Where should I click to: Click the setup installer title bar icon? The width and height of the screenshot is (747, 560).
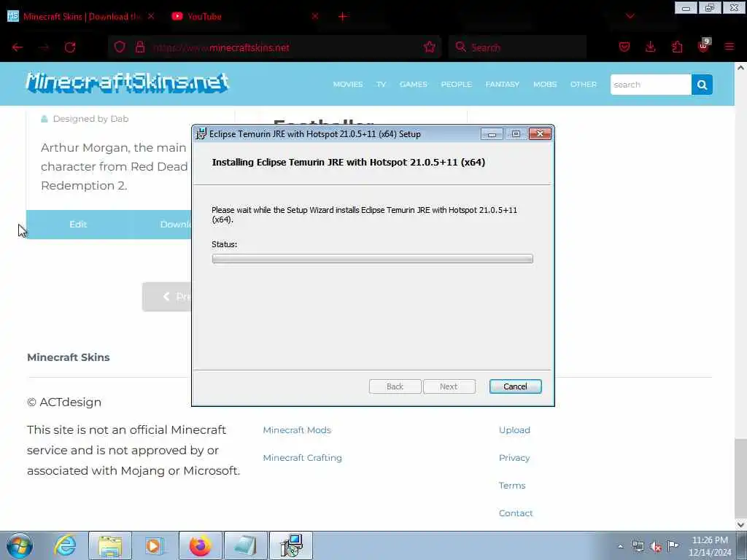point(201,134)
